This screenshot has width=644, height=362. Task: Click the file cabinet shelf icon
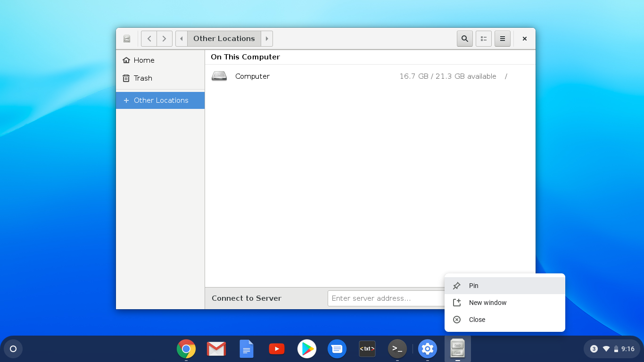pos(458,349)
